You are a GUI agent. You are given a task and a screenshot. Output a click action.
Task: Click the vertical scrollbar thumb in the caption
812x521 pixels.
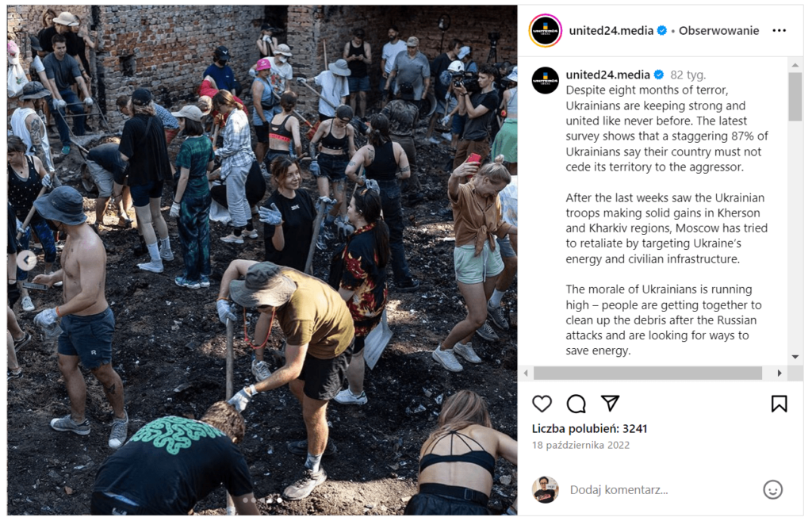click(795, 95)
